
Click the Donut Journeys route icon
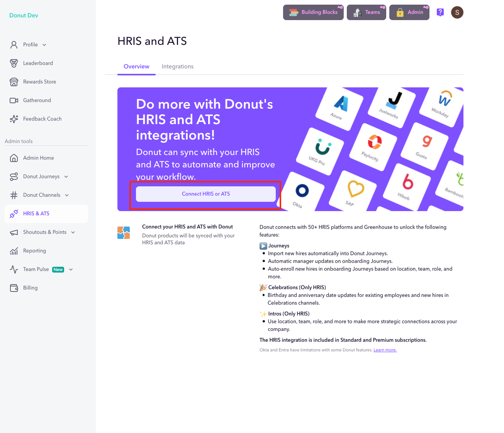14,177
